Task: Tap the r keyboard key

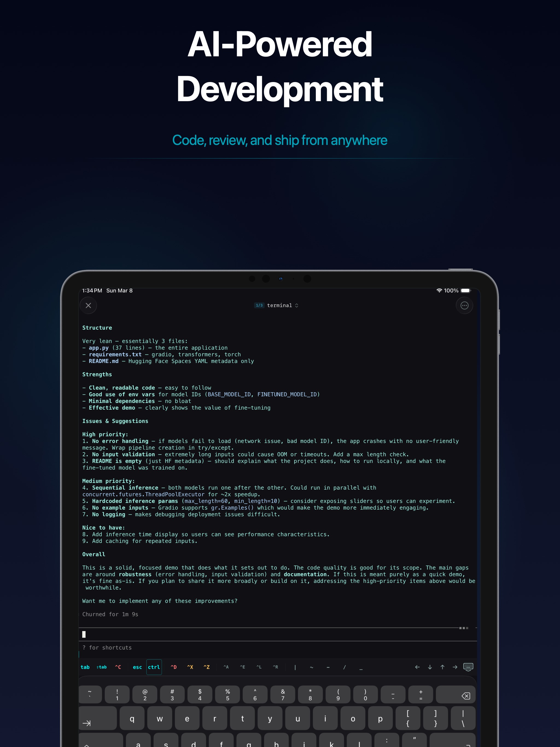Action: pos(215,718)
